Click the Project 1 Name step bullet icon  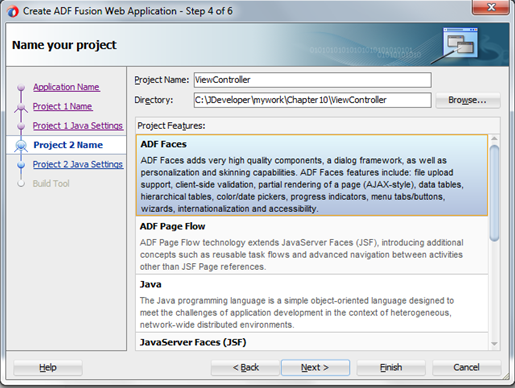click(21, 107)
